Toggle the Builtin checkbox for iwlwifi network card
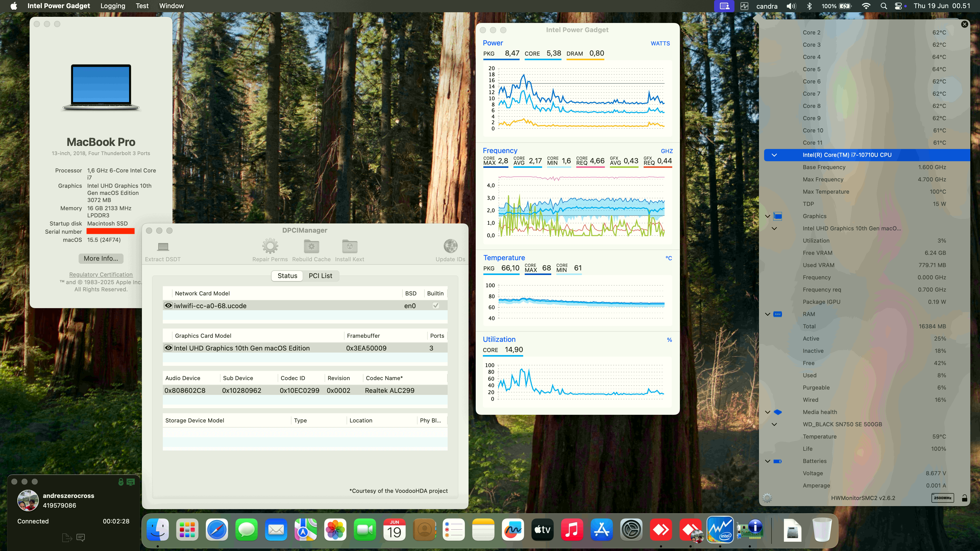Image resolution: width=980 pixels, height=551 pixels. point(436,305)
